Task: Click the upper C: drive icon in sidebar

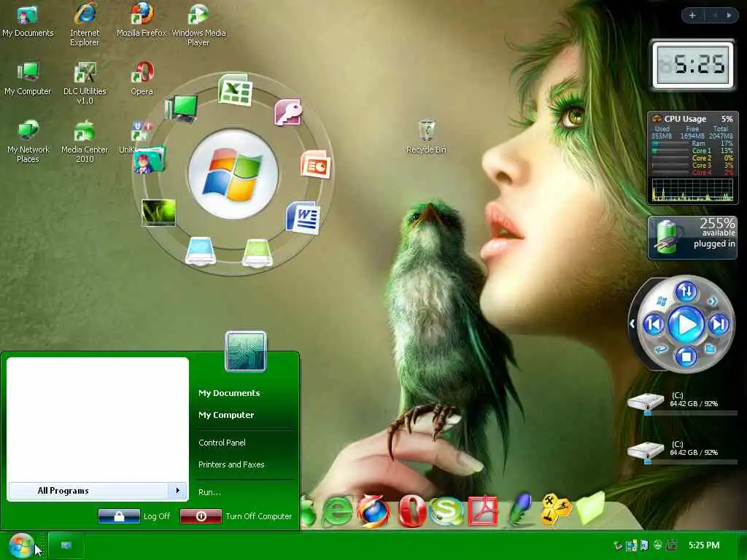Action: [646, 402]
